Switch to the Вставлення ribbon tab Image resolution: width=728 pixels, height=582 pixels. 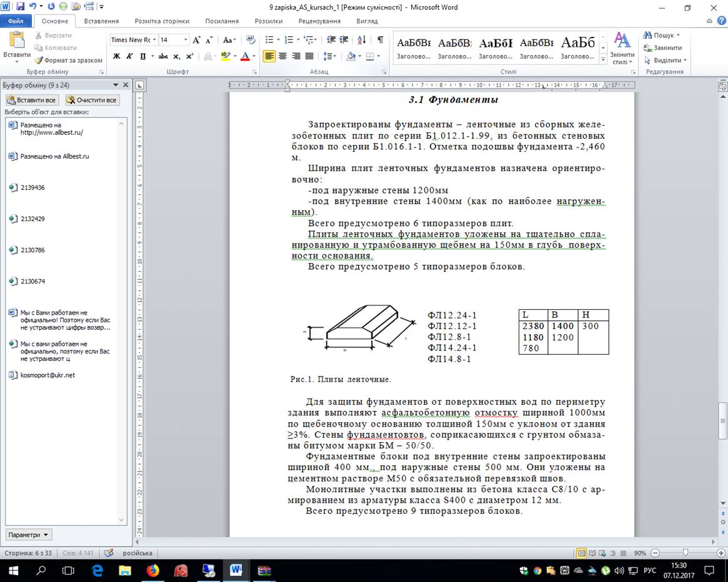point(101,21)
